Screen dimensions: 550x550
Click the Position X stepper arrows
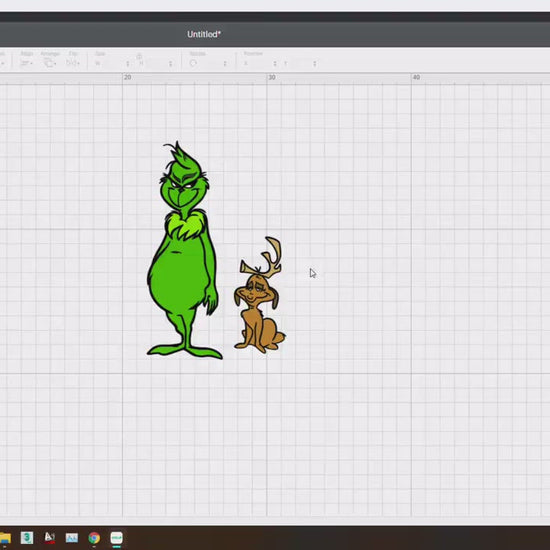[275, 63]
